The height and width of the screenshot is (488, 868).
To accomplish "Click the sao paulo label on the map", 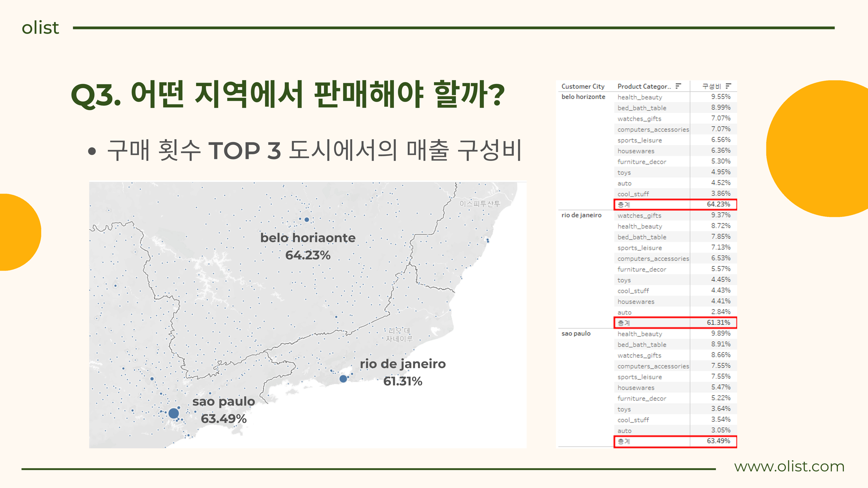I will [x=224, y=402].
